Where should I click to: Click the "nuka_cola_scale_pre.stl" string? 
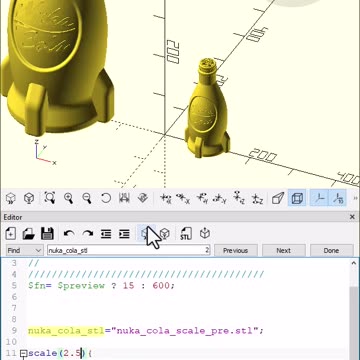click(185, 331)
